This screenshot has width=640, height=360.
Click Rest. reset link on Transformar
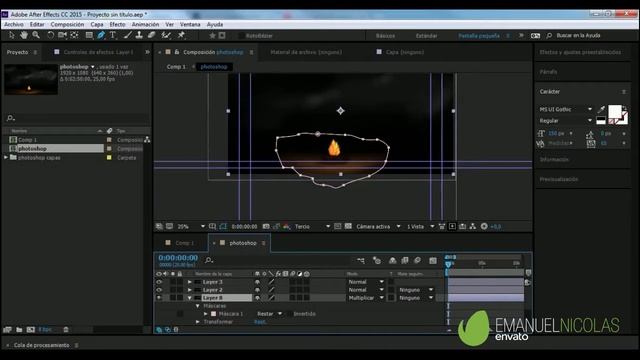(260, 322)
